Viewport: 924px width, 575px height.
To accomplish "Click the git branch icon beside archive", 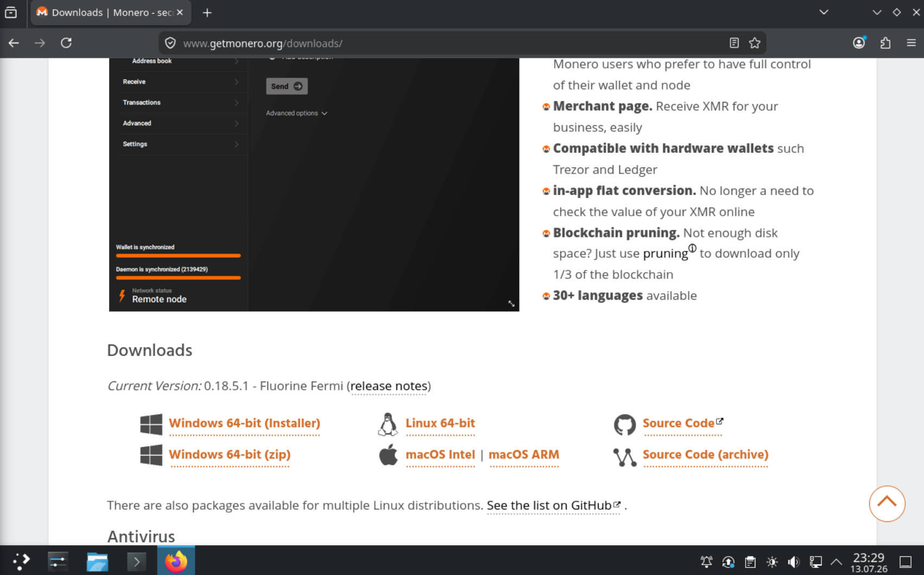I will (x=625, y=457).
